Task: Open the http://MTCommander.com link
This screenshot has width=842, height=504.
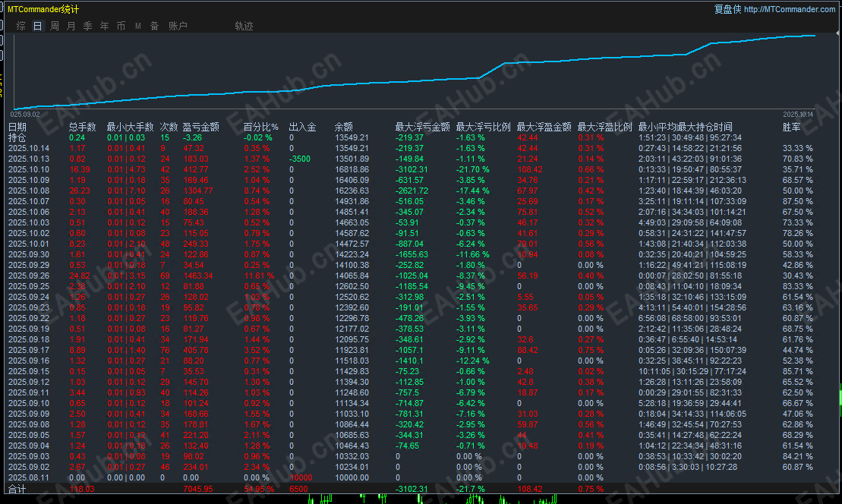Action: click(x=790, y=9)
